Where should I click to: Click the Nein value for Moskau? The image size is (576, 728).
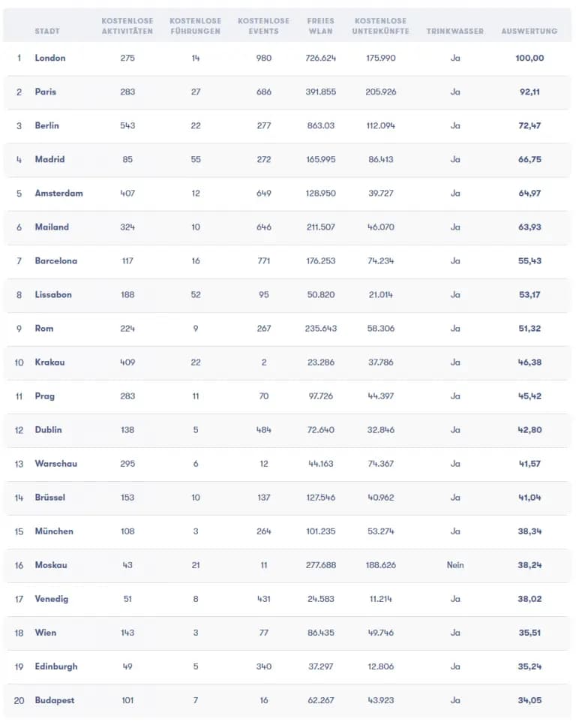[455, 565]
